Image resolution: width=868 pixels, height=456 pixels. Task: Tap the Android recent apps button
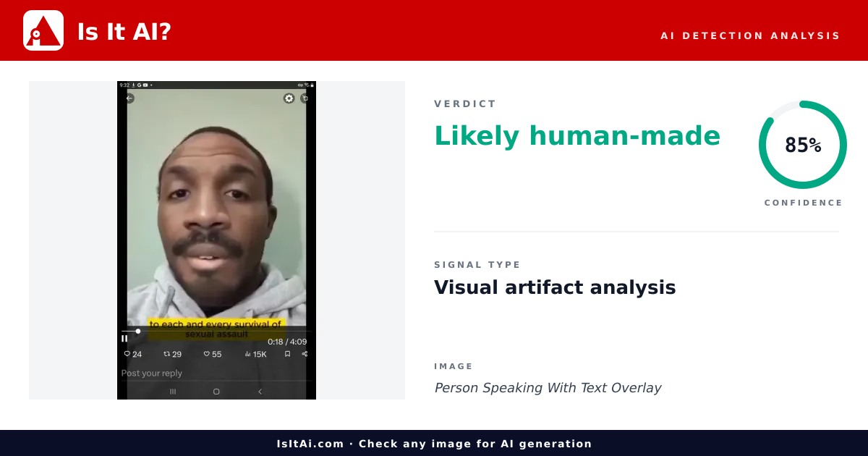(x=173, y=392)
